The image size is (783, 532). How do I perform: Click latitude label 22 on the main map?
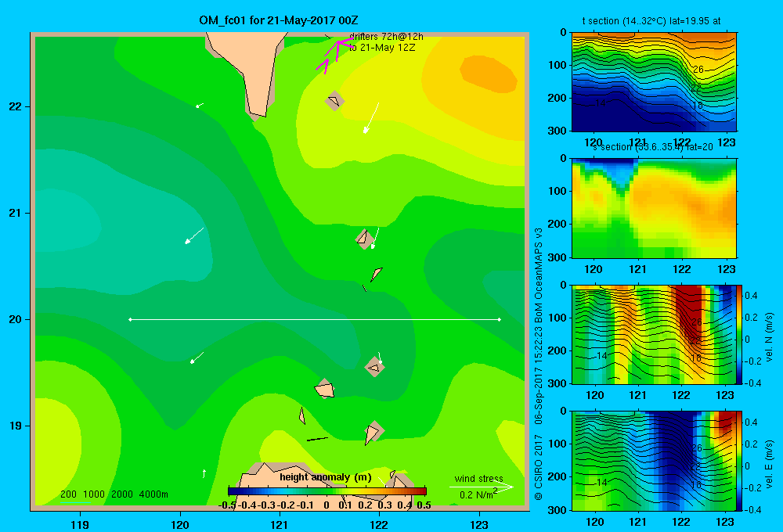click(15, 107)
